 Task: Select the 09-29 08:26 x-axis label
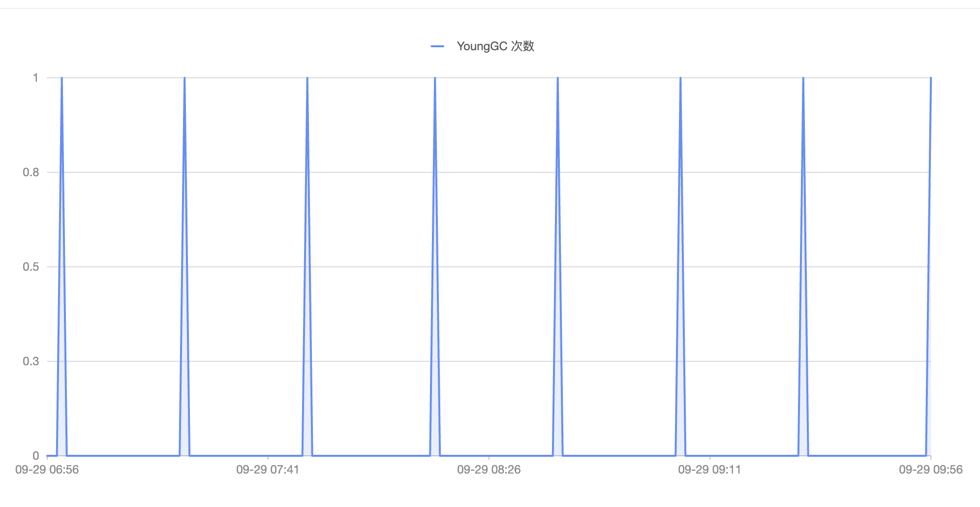point(489,470)
